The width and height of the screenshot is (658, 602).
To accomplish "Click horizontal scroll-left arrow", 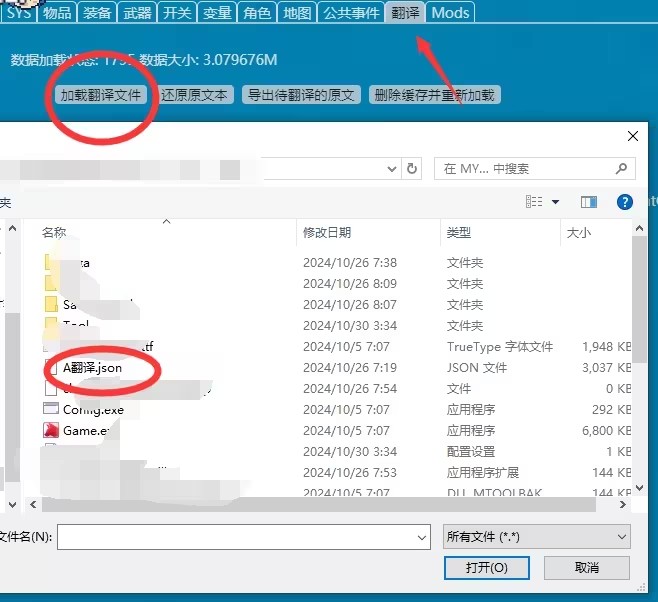I will pos(33,504).
